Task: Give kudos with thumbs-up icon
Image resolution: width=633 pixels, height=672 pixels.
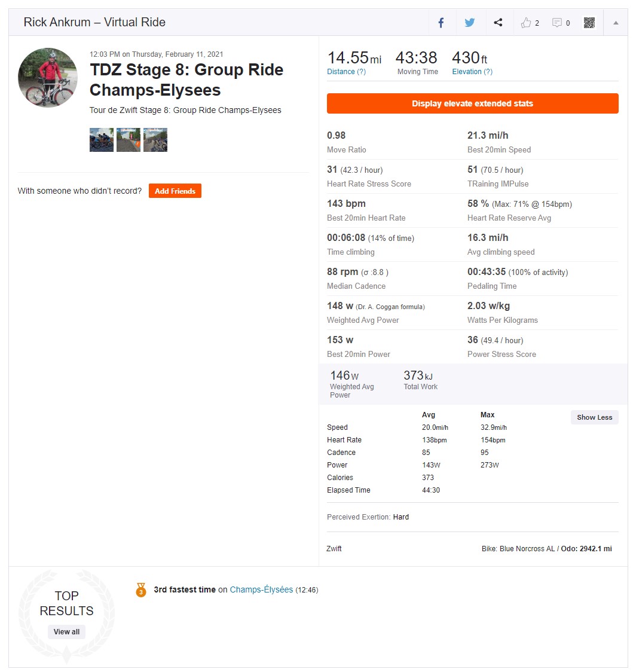Action: 526,23
